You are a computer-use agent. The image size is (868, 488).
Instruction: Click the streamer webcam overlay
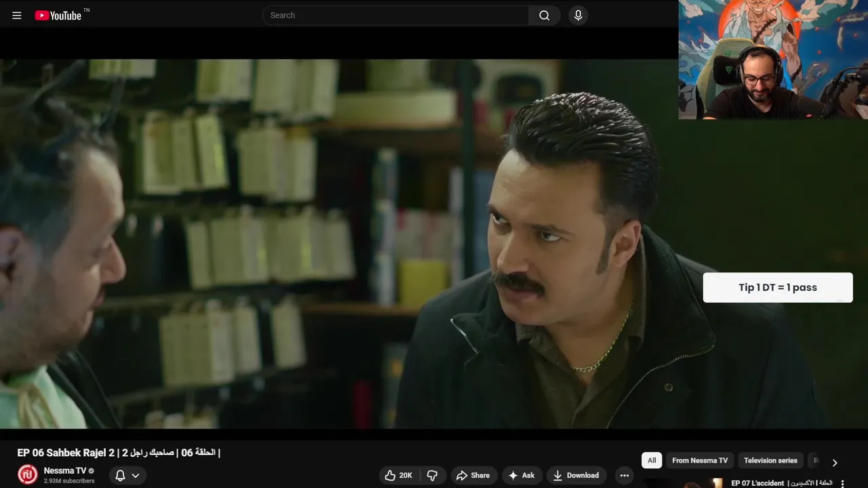pos(773,60)
